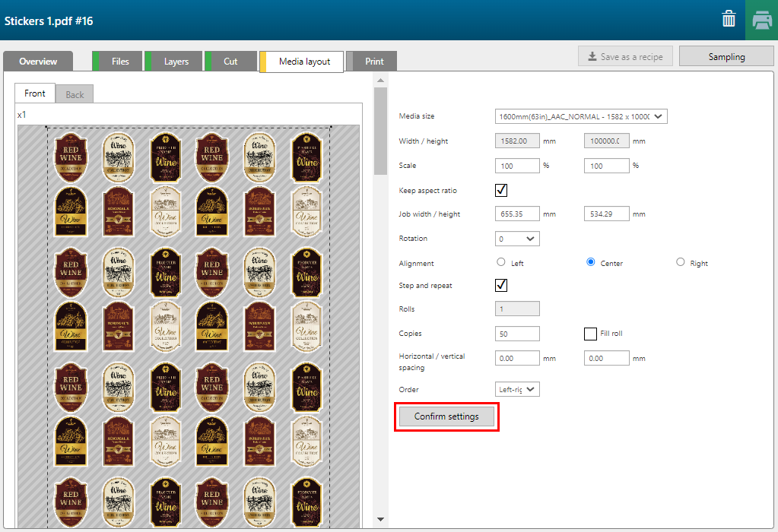Screen dimensions: 778x532
Task: Click the trash can delete icon
Action: [x=729, y=20]
